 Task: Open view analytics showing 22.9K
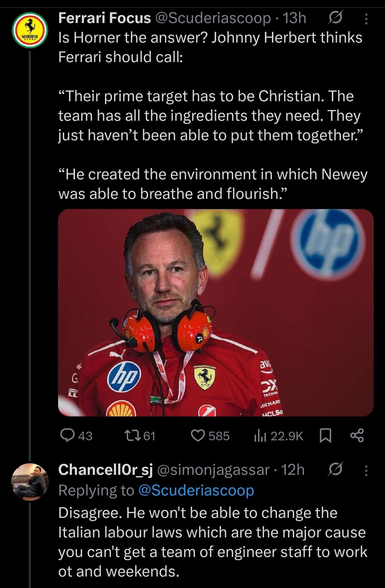coord(278,436)
